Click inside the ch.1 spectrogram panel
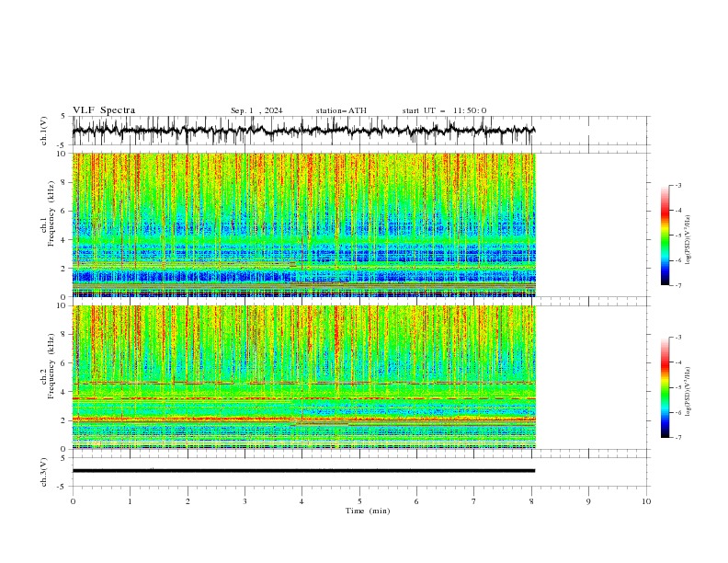This screenshot has width=728, height=563. click(x=303, y=224)
